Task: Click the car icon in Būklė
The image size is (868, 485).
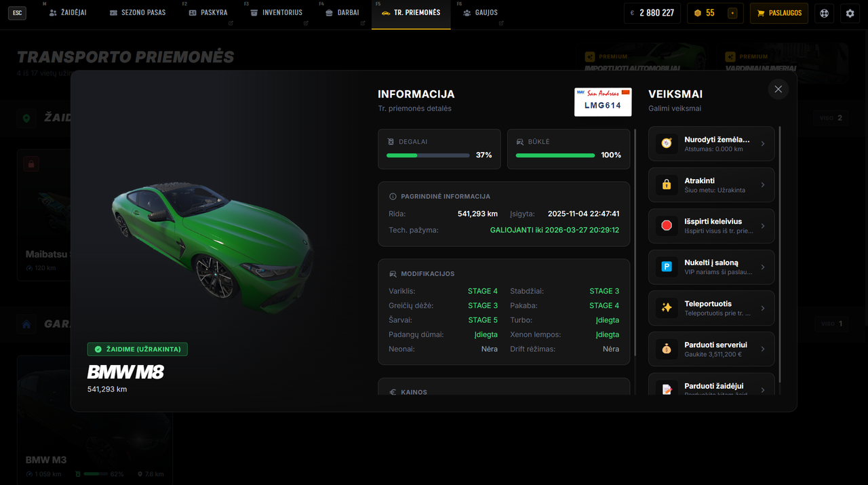Action: coord(520,142)
